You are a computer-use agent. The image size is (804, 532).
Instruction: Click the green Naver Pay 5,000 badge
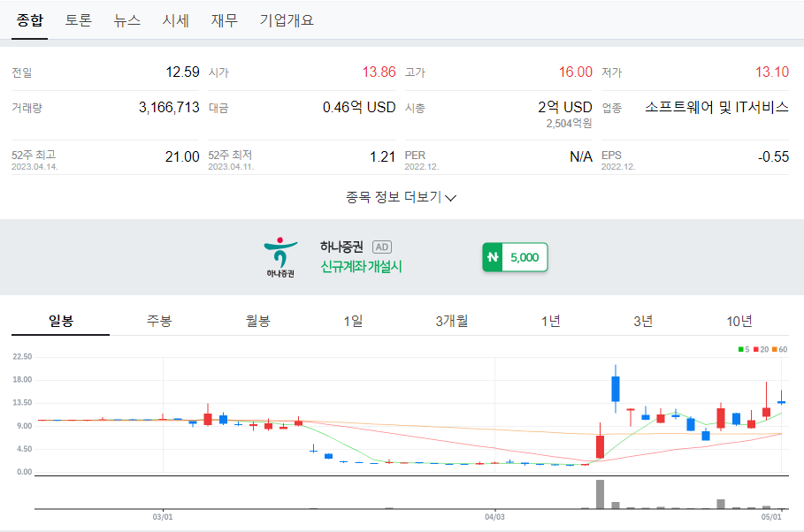[x=514, y=255]
